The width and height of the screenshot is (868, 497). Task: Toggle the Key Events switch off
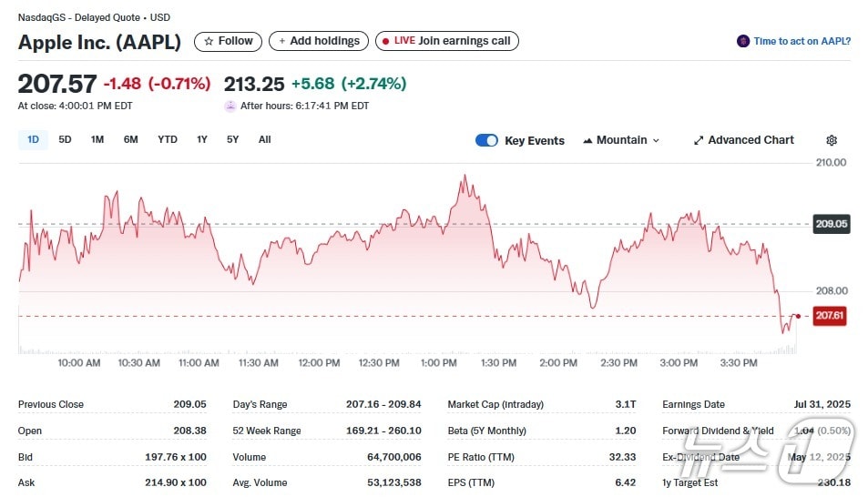tap(486, 140)
